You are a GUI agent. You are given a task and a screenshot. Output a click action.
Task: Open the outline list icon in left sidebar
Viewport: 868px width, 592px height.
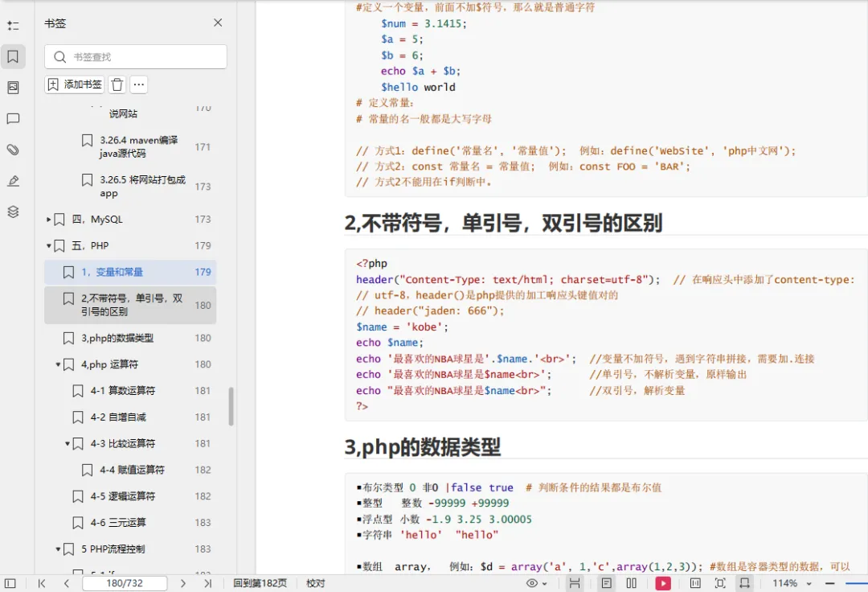[13, 26]
